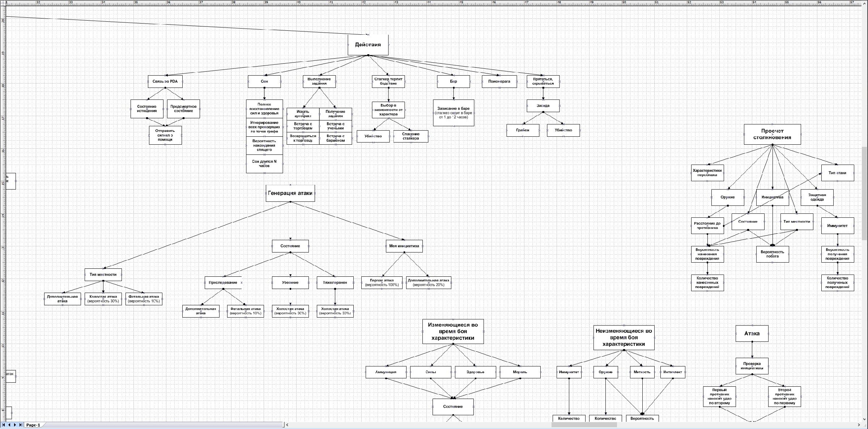
Task: Click the horizontal scrollbar thumb
Action: pyautogui.click(x=584, y=425)
